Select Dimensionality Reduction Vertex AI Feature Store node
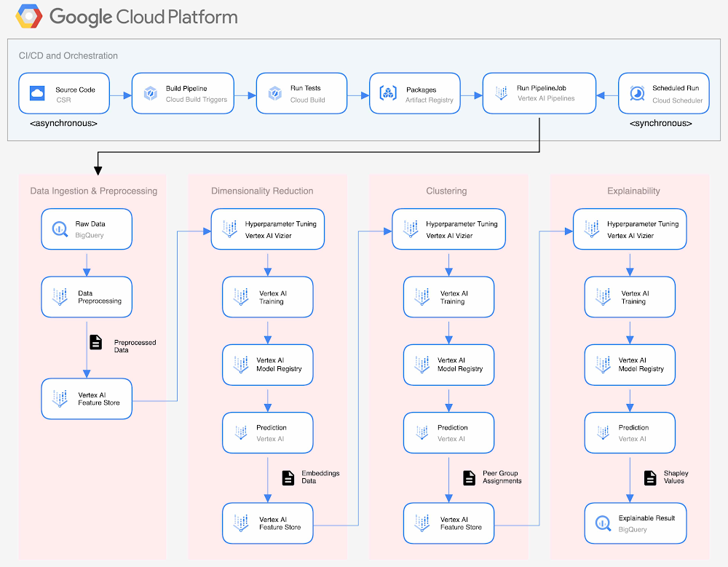Screen dimensions: 728x567 [268, 523]
